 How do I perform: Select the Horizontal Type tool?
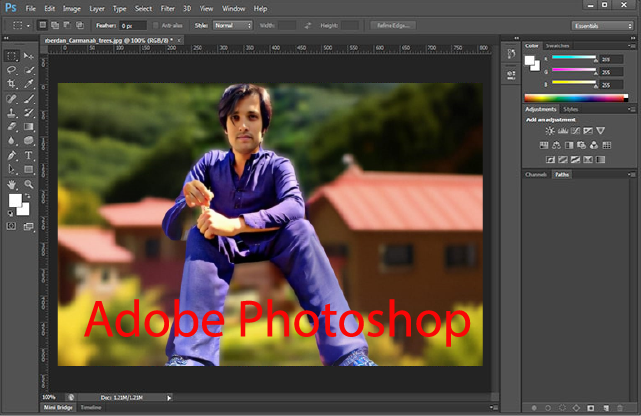point(29,155)
